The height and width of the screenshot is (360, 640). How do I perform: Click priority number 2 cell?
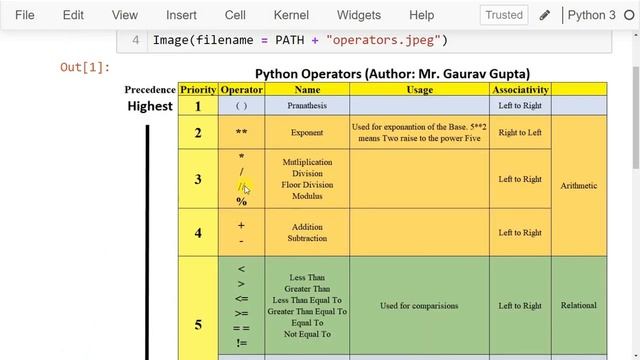[x=198, y=133]
